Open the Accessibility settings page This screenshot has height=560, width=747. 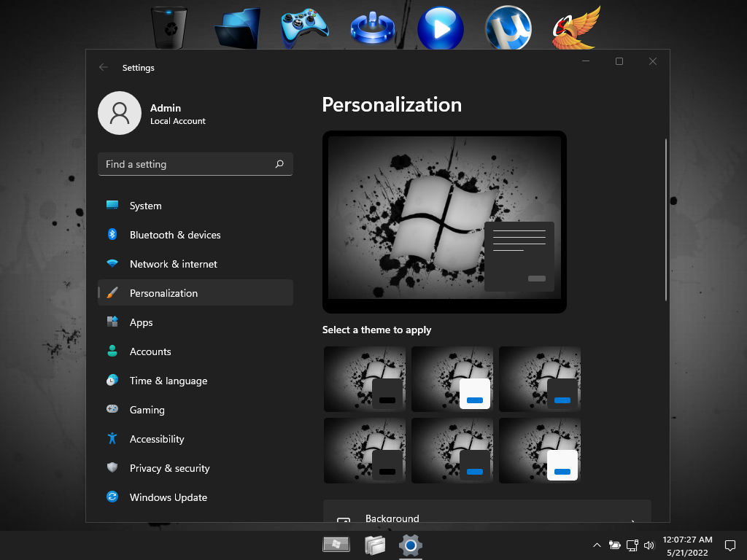[196, 438]
